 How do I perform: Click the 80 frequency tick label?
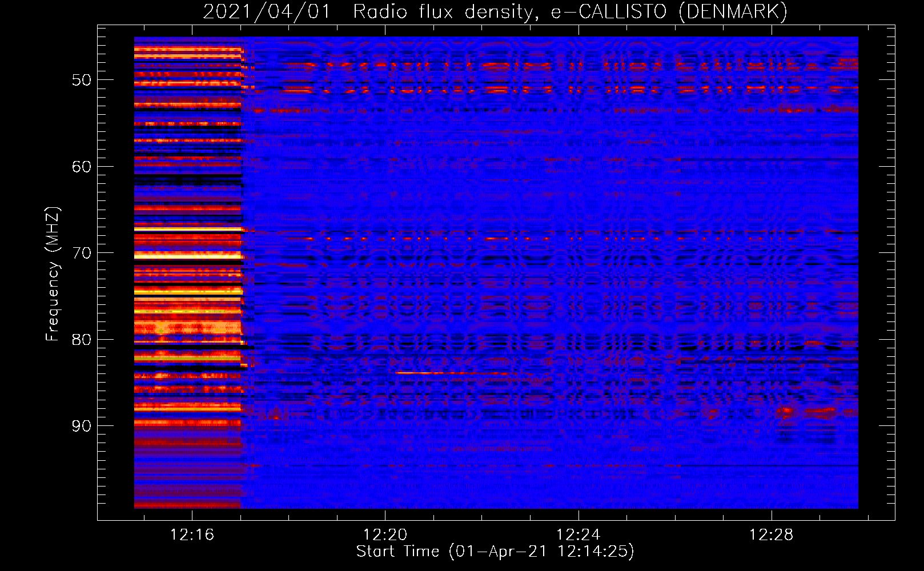[82, 340]
